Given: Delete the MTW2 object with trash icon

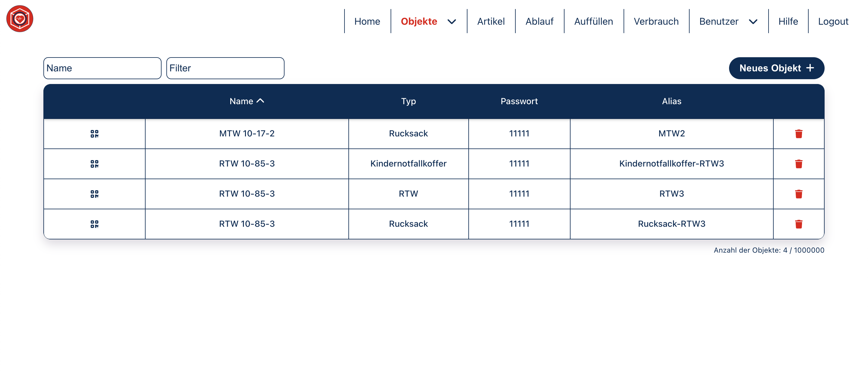Looking at the screenshot, I should (x=798, y=134).
